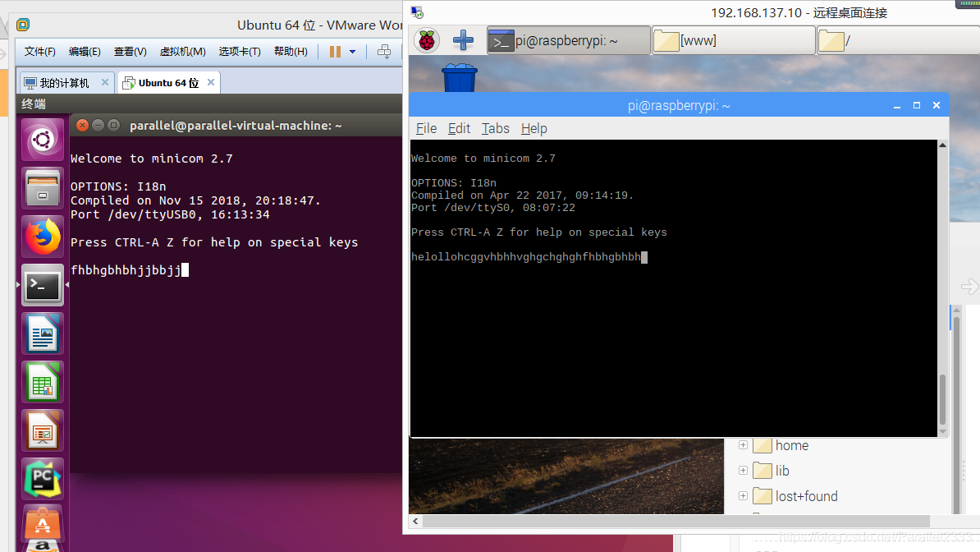980x552 pixels.
Task: Open the VMware pause dropdown arrow
Action: (352, 51)
